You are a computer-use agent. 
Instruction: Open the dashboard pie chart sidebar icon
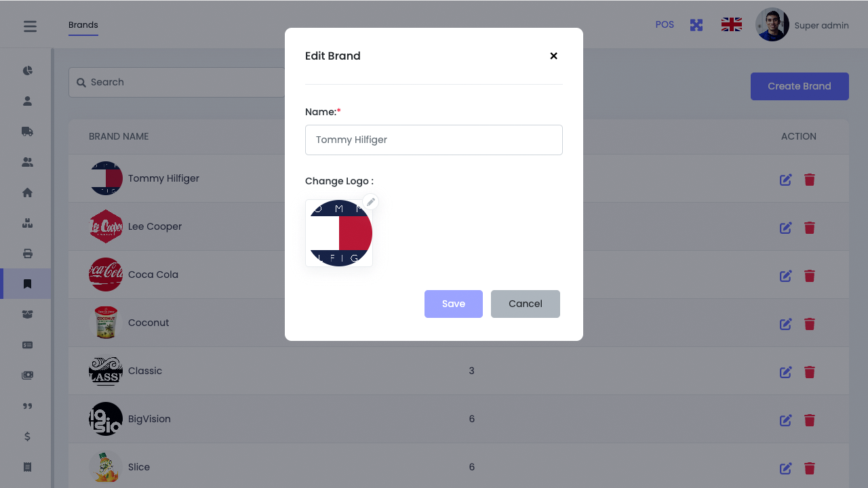point(28,70)
